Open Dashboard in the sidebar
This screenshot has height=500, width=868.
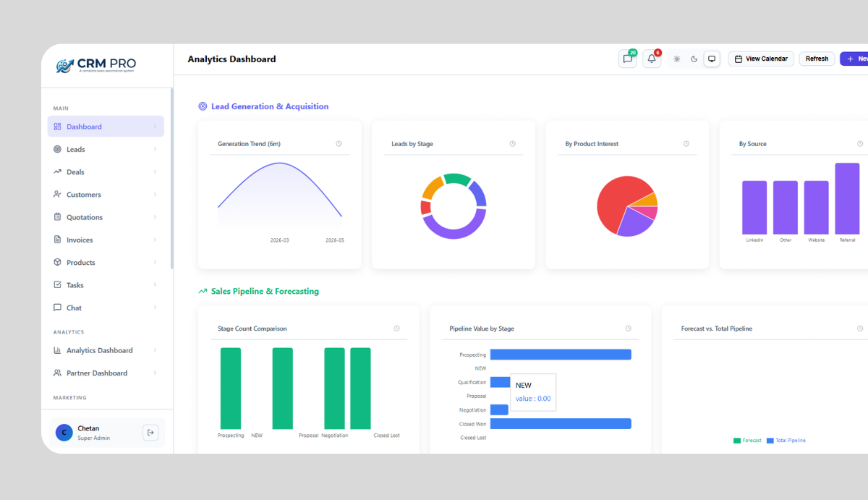106,127
